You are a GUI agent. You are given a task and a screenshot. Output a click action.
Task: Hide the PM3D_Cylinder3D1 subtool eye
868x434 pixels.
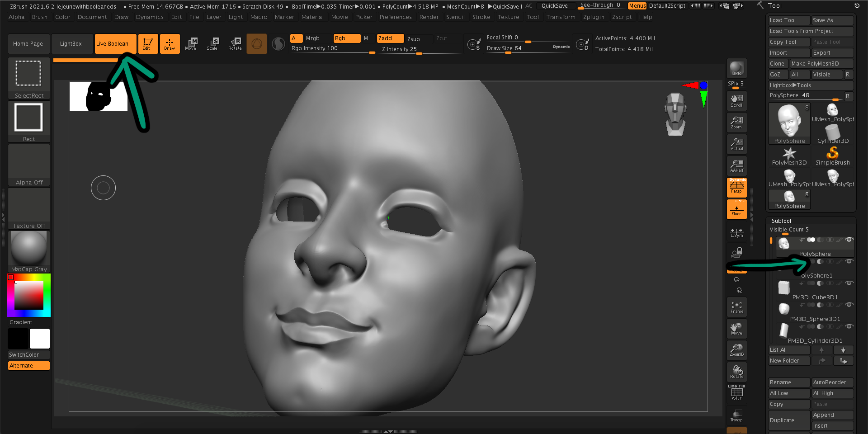[x=849, y=326]
